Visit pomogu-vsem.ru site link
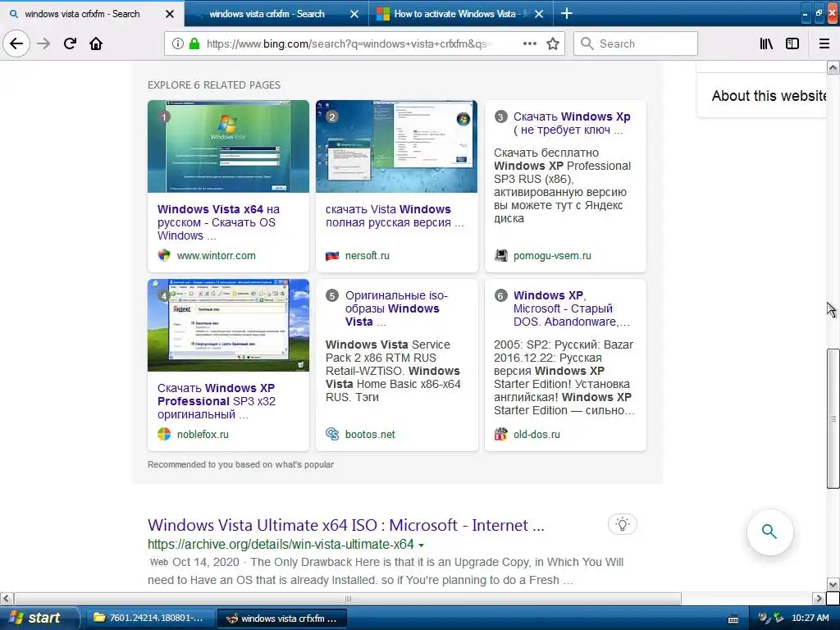 tap(552, 256)
